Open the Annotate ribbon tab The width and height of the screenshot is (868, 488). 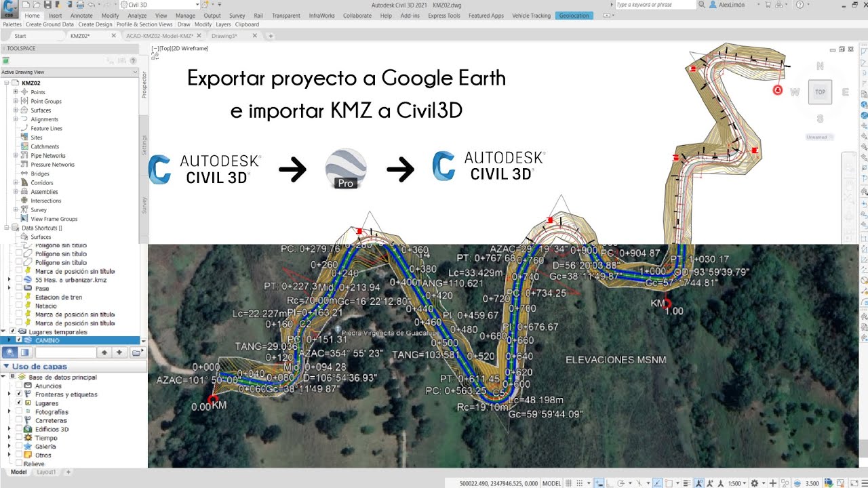(x=81, y=15)
